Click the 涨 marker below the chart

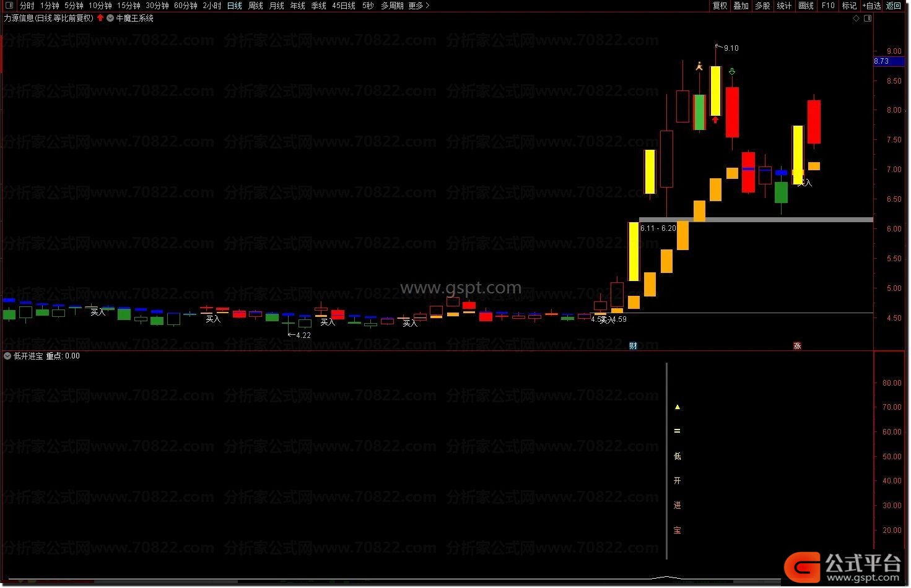click(x=797, y=345)
